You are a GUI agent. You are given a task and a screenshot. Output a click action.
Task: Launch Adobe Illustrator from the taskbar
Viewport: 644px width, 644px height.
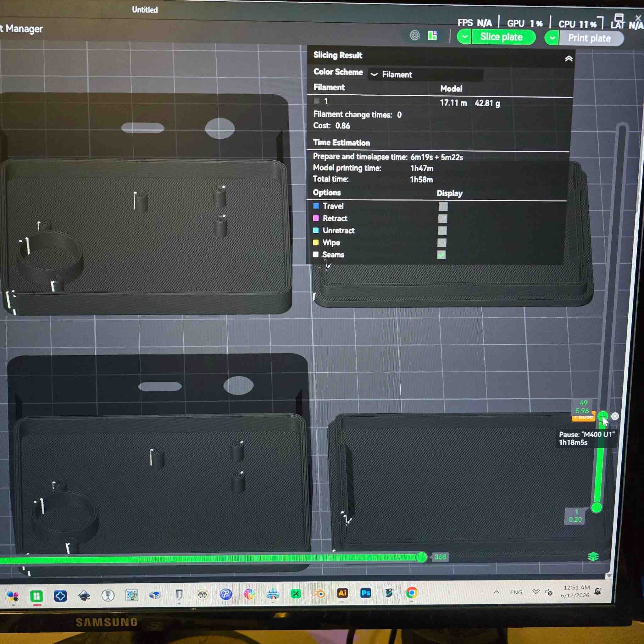(x=342, y=593)
